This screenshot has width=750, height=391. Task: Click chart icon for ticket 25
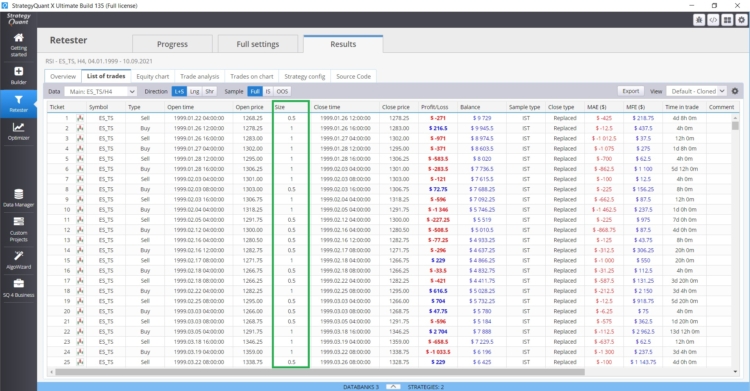point(80,362)
